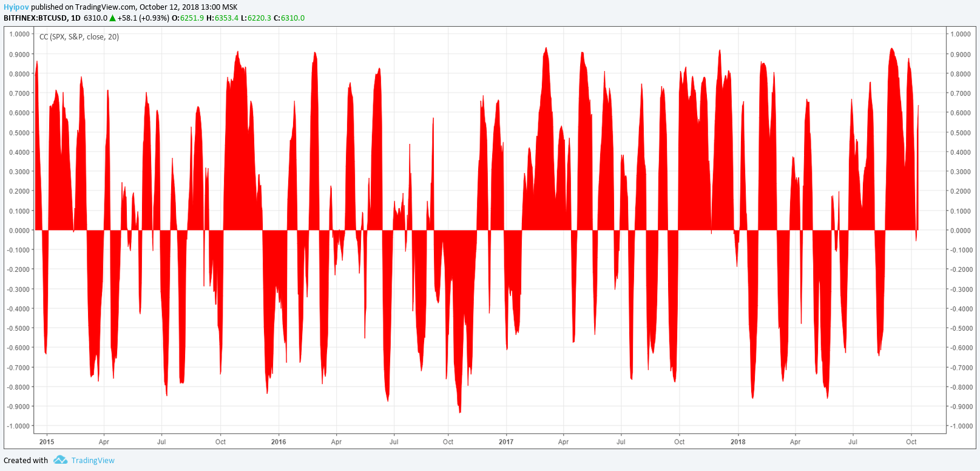This screenshot has height=471, width=980.
Task: Click the 2015 label on time axis
Action: [x=47, y=442]
